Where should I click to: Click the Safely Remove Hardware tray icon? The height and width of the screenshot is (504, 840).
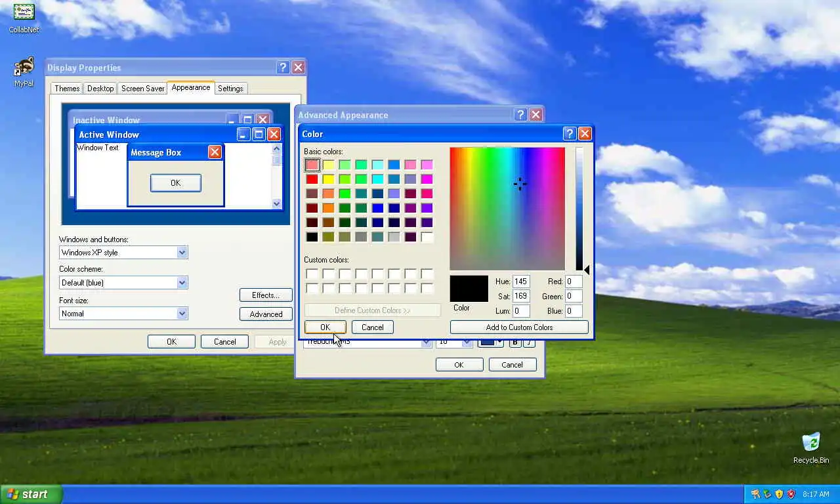click(x=766, y=494)
